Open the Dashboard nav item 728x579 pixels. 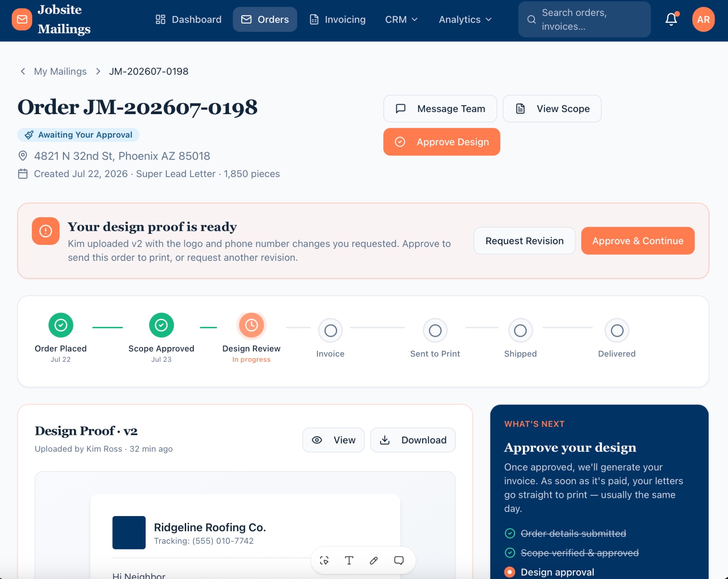[x=188, y=19]
